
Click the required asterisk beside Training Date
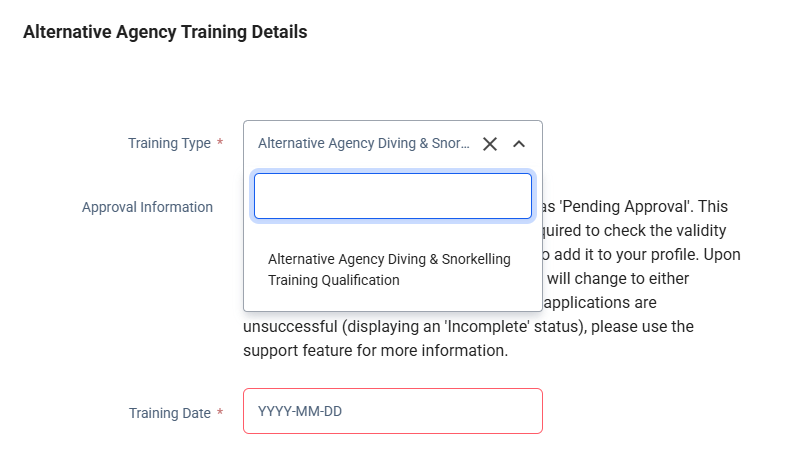point(220,413)
